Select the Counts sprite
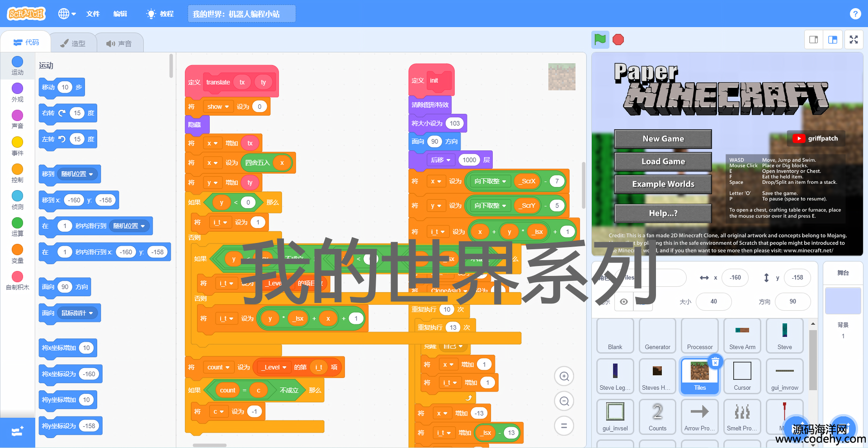The image size is (868, 448). pyautogui.click(x=657, y=416)
